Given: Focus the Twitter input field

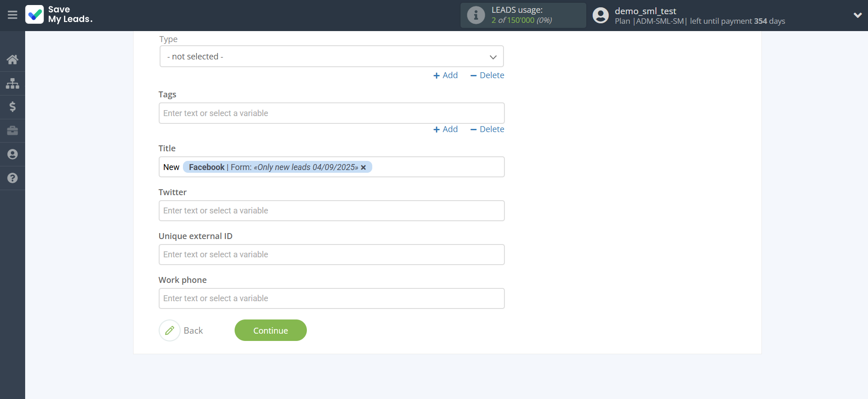Looking at the screenshot, I should click(x=332, y=211).
